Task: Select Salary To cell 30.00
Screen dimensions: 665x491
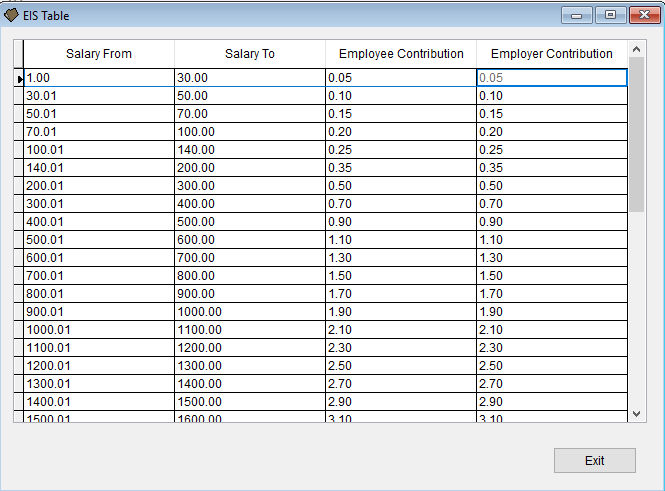Action: point(250,78)
